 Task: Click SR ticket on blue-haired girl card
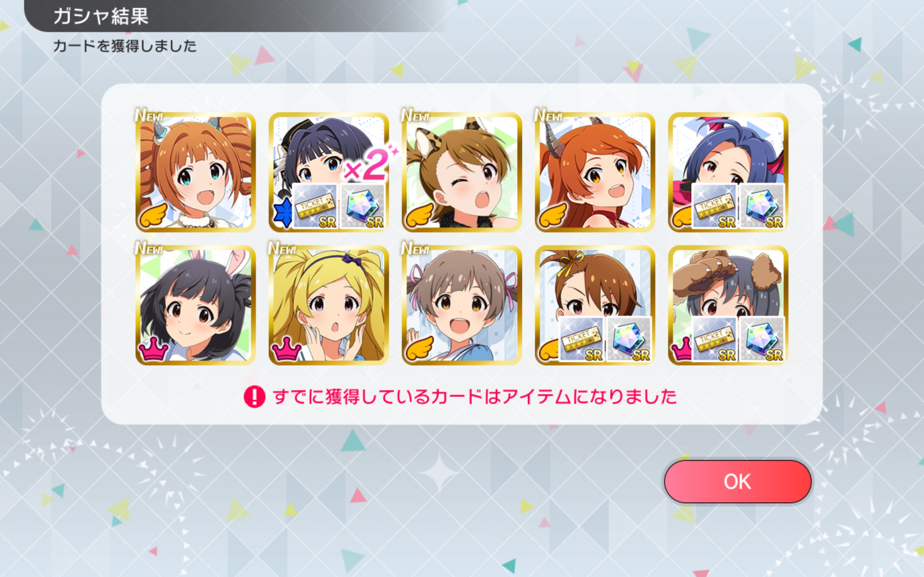pos(714,206)
